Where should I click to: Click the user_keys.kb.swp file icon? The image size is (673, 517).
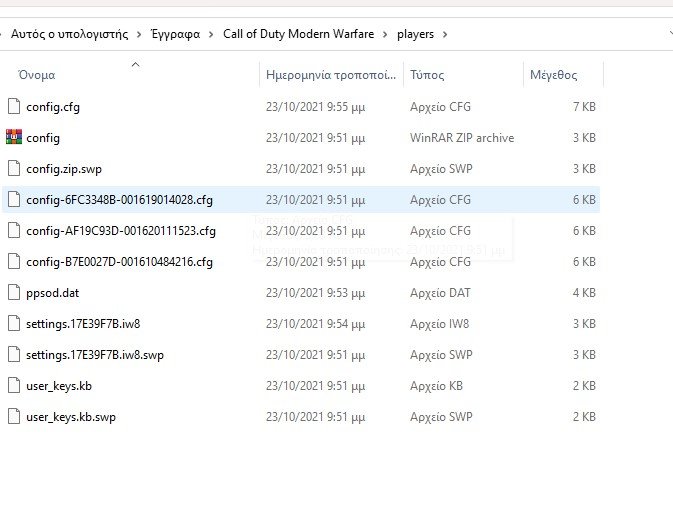click(14, 417)
